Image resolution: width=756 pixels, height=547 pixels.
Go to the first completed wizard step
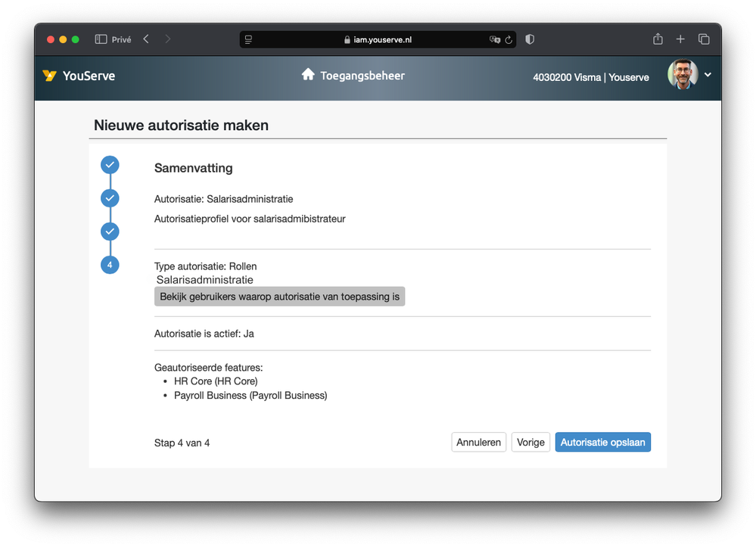110,165
